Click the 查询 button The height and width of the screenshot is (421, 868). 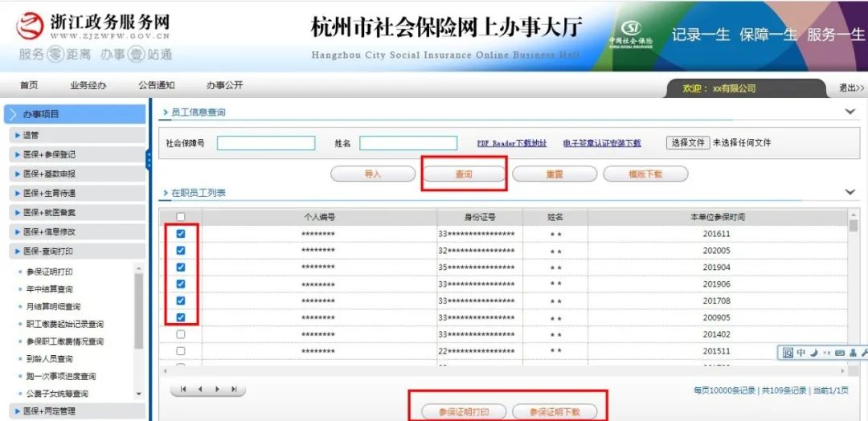pyautogui.click(x=464, y=174)
